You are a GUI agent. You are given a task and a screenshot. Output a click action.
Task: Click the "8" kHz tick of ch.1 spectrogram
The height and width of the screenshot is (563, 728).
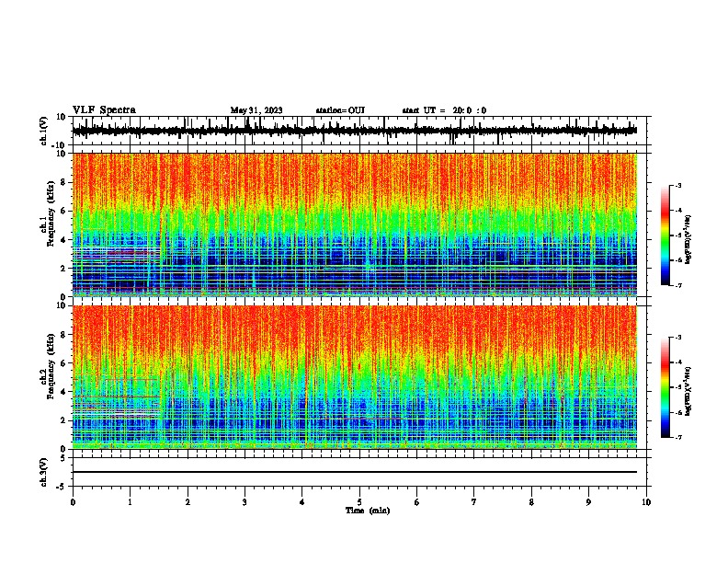(x=63, y=182)
